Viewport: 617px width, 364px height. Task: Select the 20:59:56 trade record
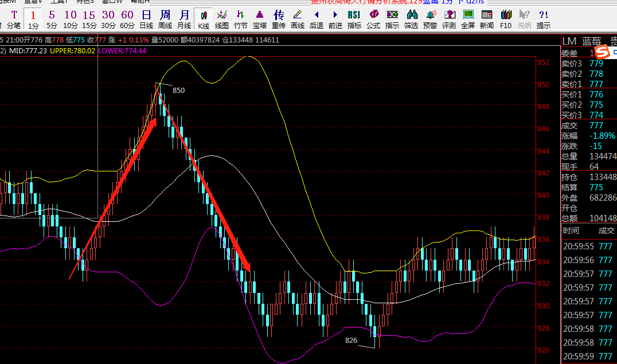589,260
